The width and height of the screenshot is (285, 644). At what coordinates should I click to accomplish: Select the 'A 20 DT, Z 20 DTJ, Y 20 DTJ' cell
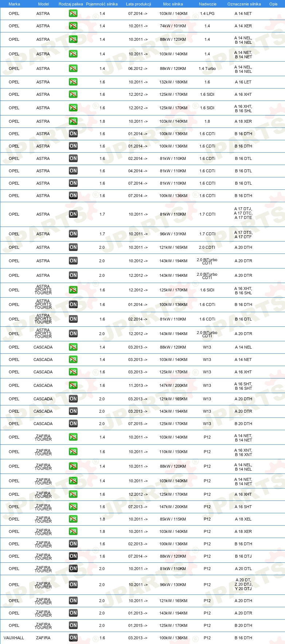pyautogui.click(x=243, y=584)
